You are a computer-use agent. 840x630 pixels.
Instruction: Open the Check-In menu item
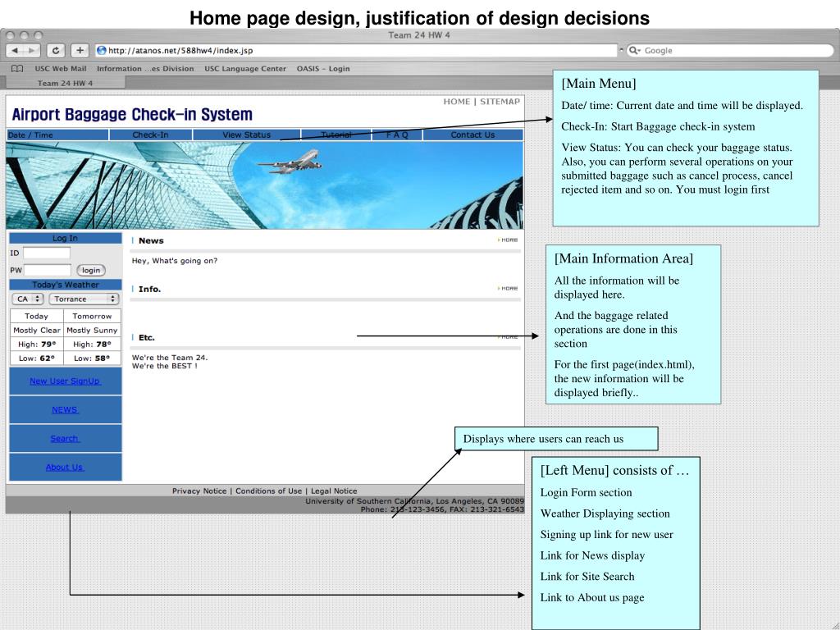point(151,135)
